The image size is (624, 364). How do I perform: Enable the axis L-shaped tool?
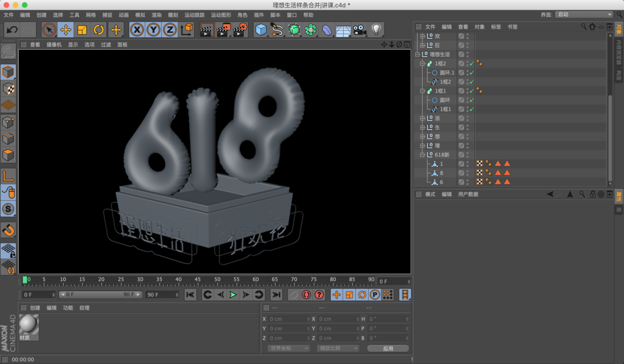8,176
